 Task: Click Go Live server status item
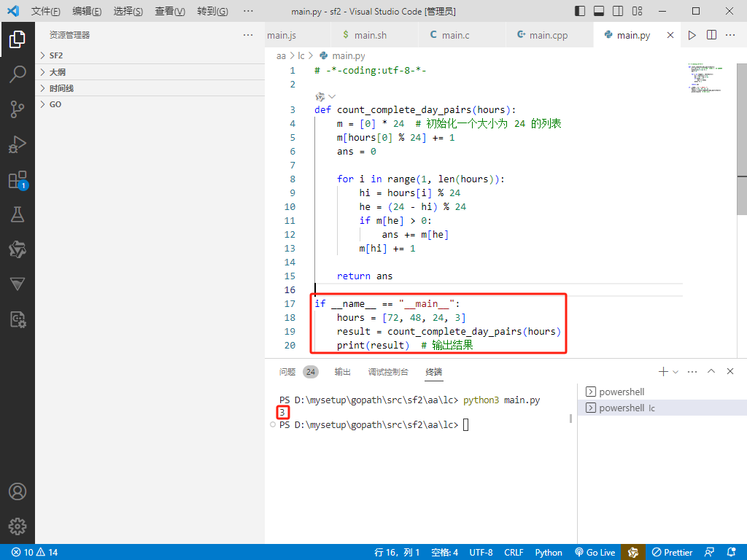(x=595, y=553)
